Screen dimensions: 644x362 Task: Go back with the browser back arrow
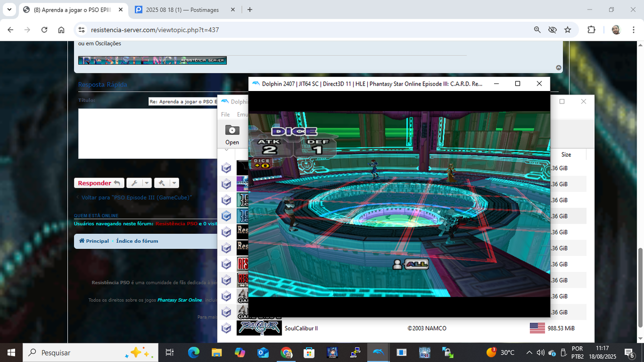point(10,30)
